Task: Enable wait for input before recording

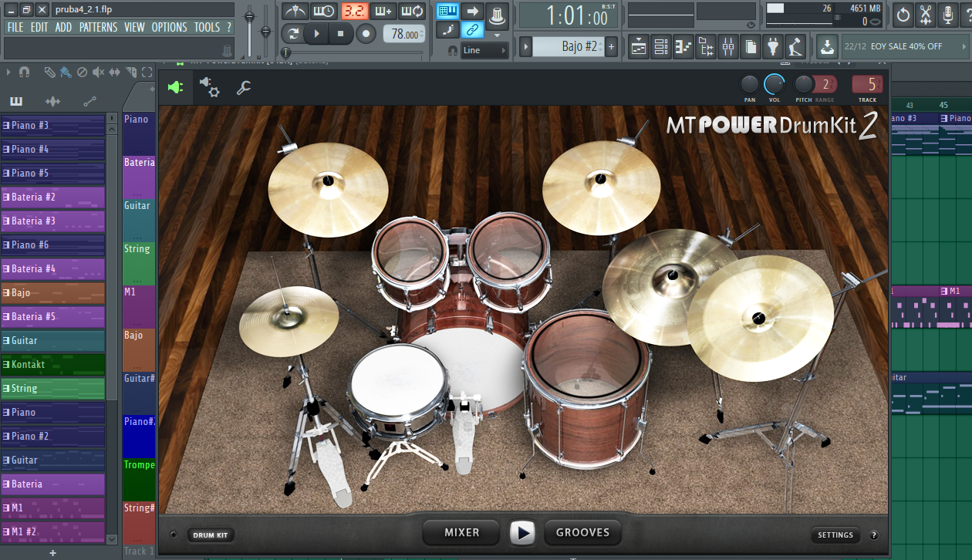Action: (x=325, y=12)
